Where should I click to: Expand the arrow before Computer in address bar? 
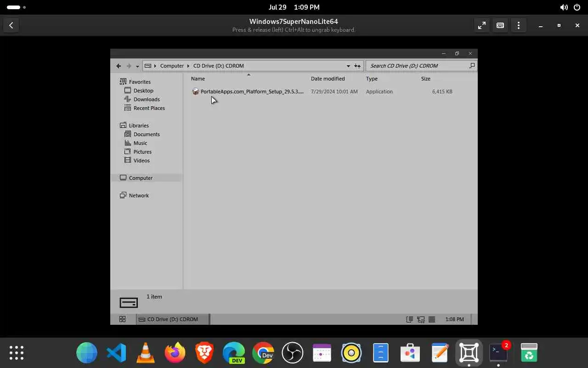point(155,66)
